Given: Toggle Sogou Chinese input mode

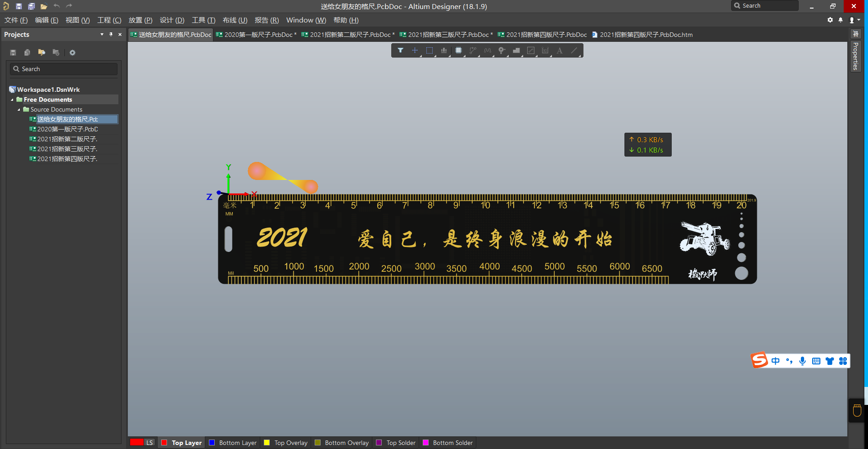Looking at the screenshot, I should coord(775,361).
